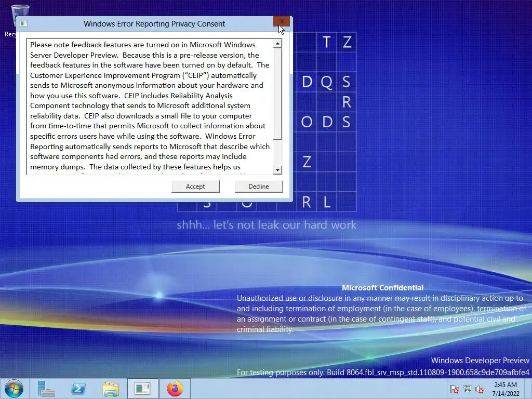Launch Server Manager from the taskbar
This screenshot has width=532, height=399.
(x=46, y=389)
